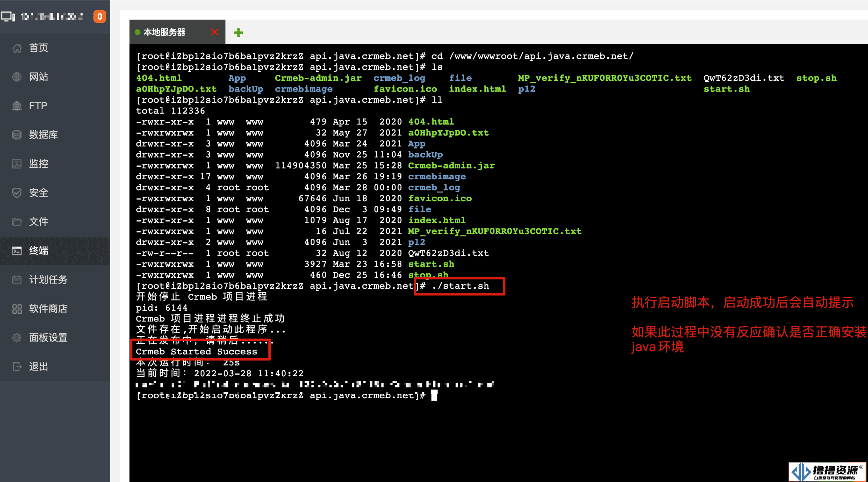The height and width of the screenshot is (482, 868).
Task: Click '404.html' in the ll listing
Action: click(x=431, y=122)
